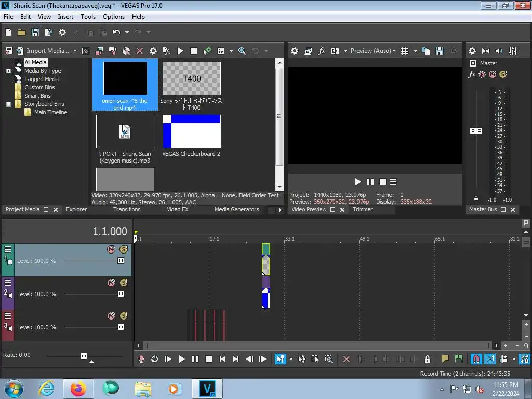Image resolution: width=532 pixels, height=399 pixels.
Task: Toggle solo on the Master Bus
Action: coord(503,74)
